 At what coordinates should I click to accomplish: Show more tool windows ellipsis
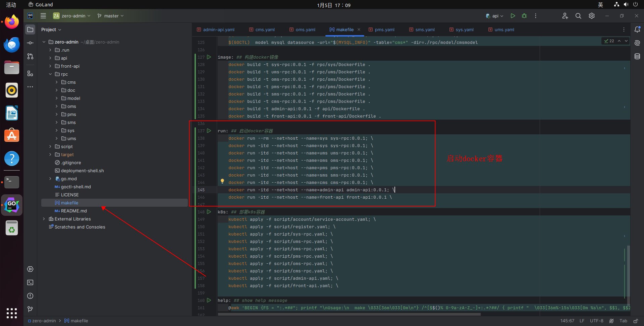(x=30, y=87)
